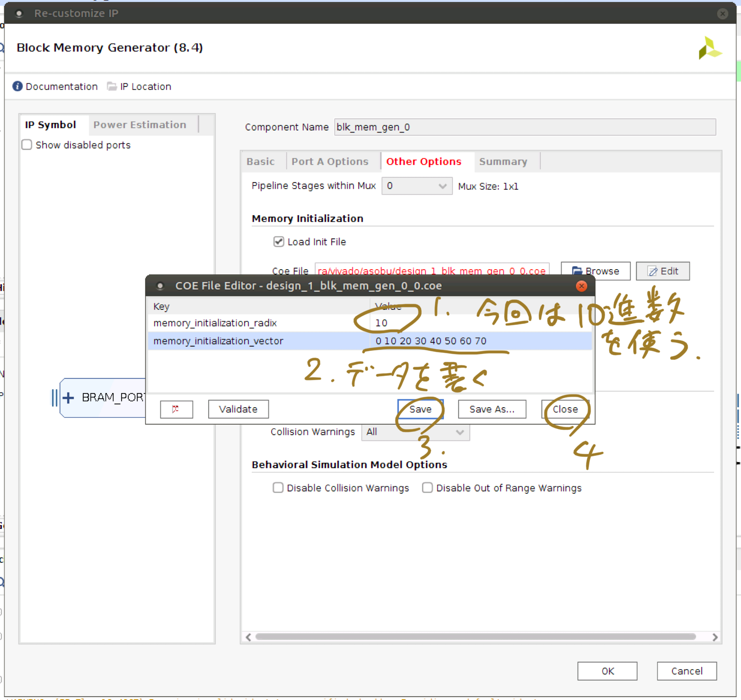Click Save in COE File Editor
This screenshot has height=700, width=741.
420,409
